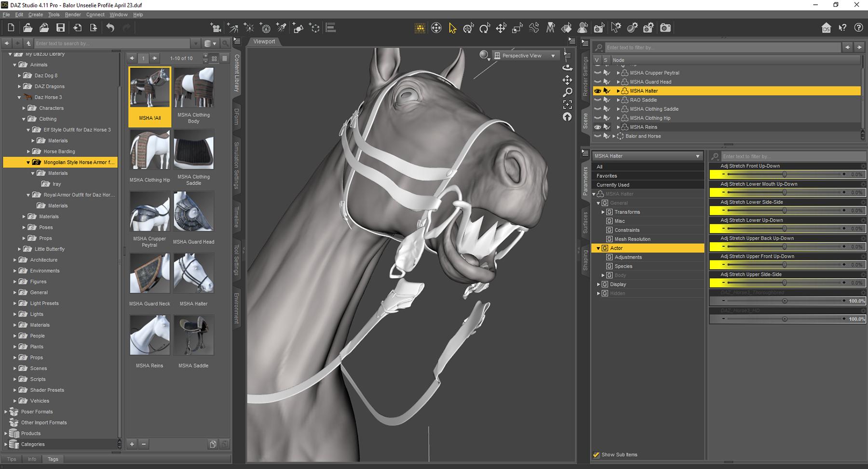Hide the MSHA Reins node
This screenshot has height=469, width=868.
(x=597, y=127)
